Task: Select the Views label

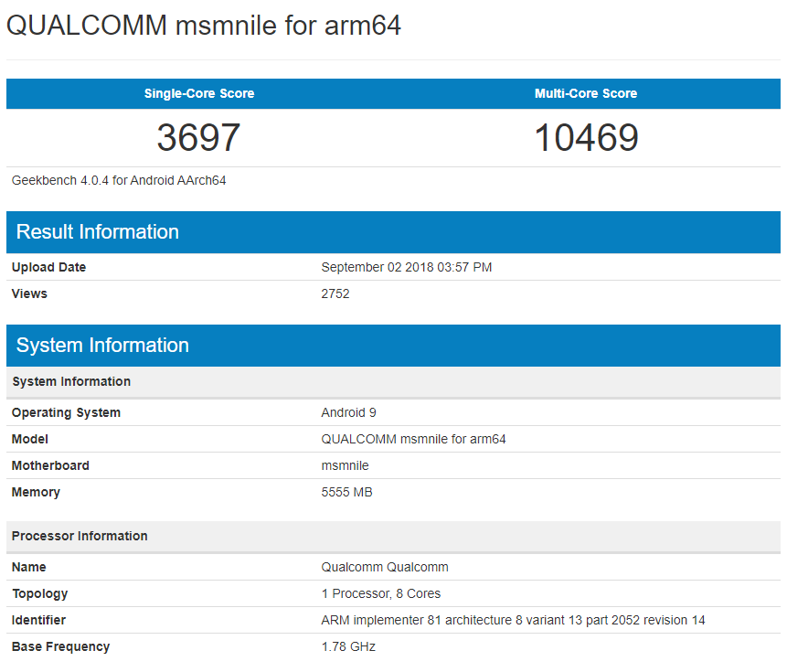Action: pos(29,293)
